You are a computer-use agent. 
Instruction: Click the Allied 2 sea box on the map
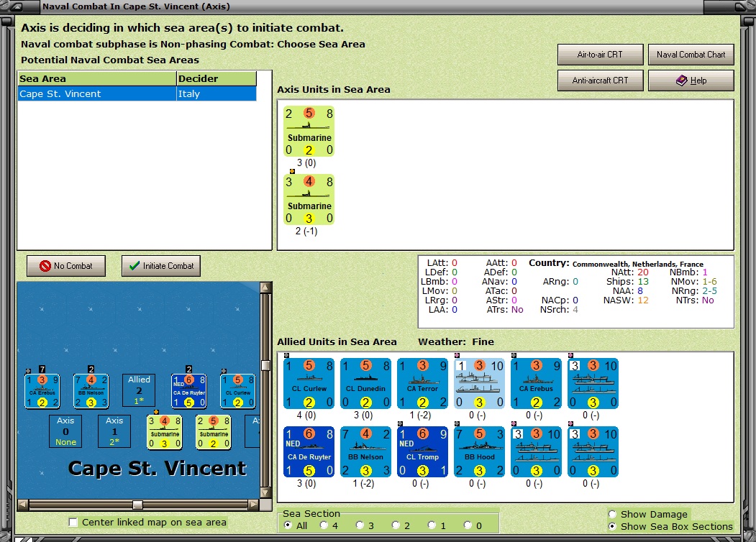point(139,390)
